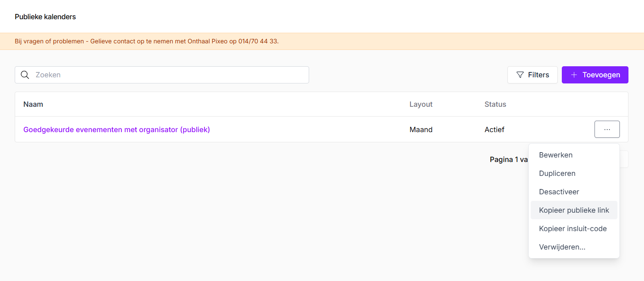Open Goedgekeurde evenementen met organisator calendar link
644x281 pixels.
[x=117, y=130]
